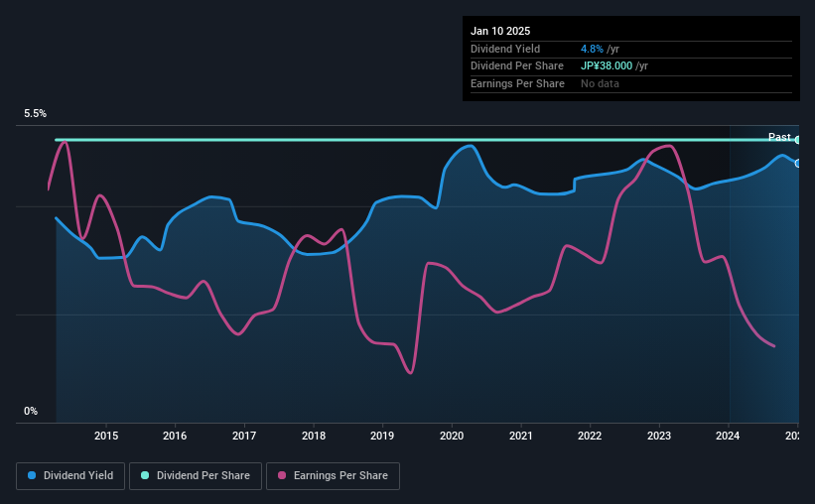
Task: Click the Past label on the chart
Action: click(779, 137)
